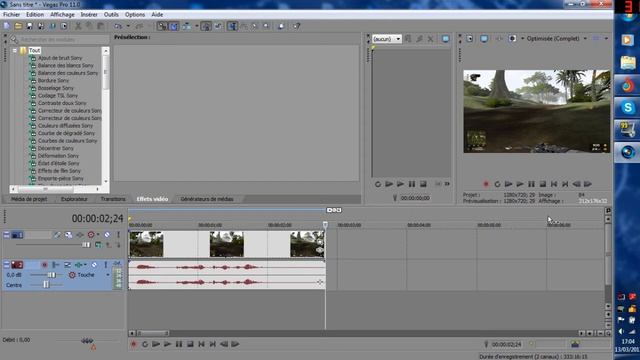Viewport: 640px width, 360px height.
Task: Toggle lock envelopes to events button
Action: click(206, 26)
